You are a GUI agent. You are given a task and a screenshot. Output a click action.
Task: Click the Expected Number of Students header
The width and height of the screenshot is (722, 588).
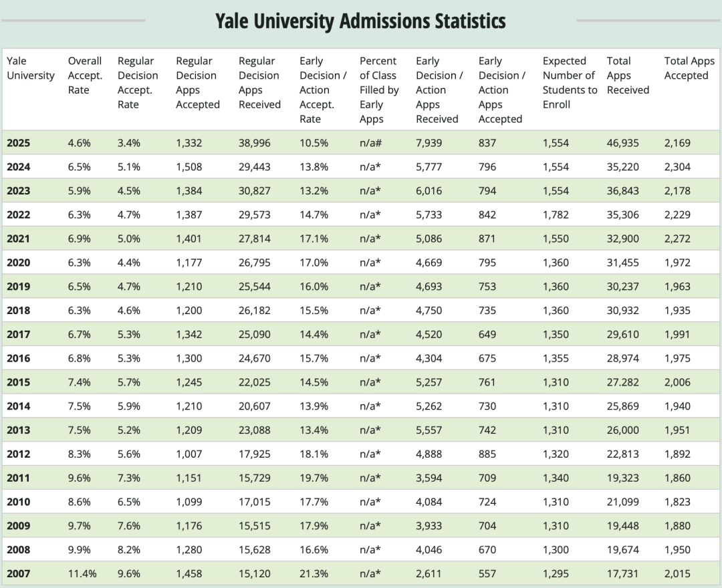(569, 83)
